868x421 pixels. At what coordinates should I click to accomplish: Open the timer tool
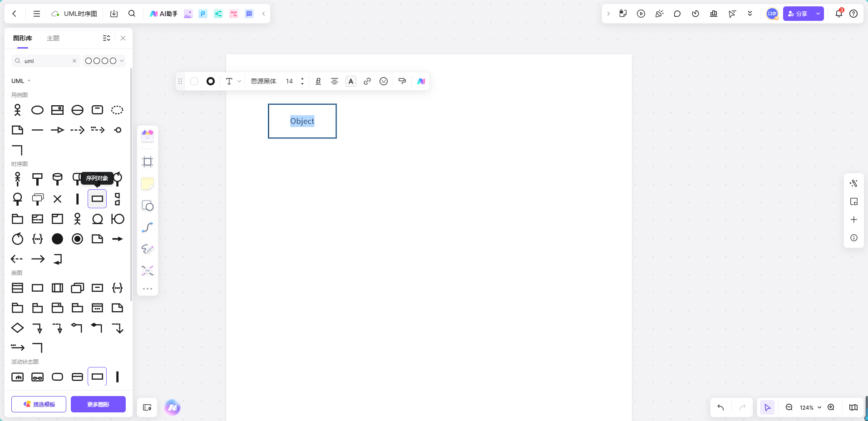coord(695,14)
